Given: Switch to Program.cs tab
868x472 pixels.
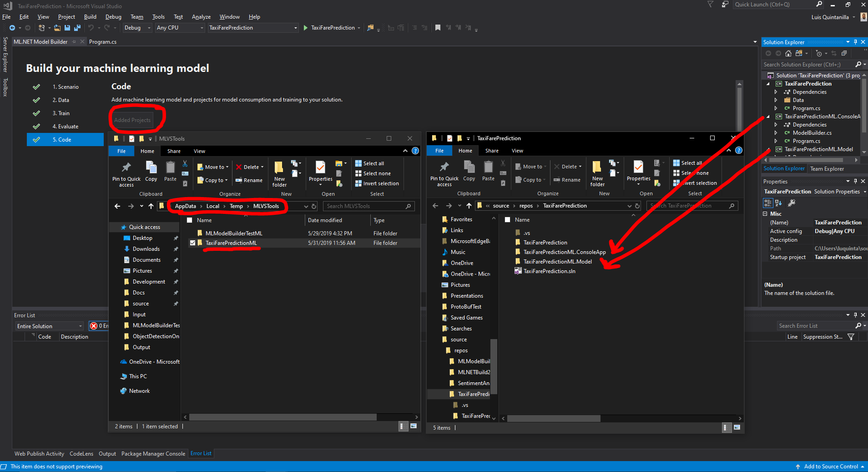Looking at the screenshot, I should (103, 42).
